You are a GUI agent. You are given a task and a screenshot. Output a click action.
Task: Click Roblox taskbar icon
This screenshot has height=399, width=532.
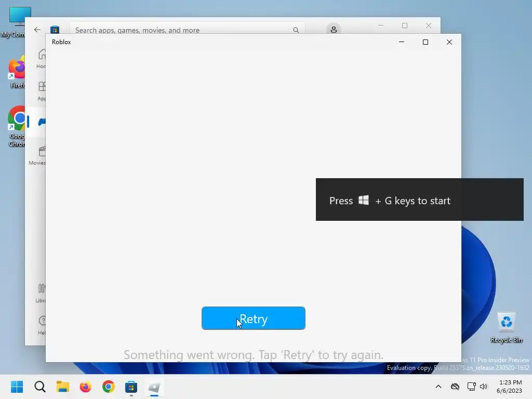pyautogui.click(x=154, y=387)
